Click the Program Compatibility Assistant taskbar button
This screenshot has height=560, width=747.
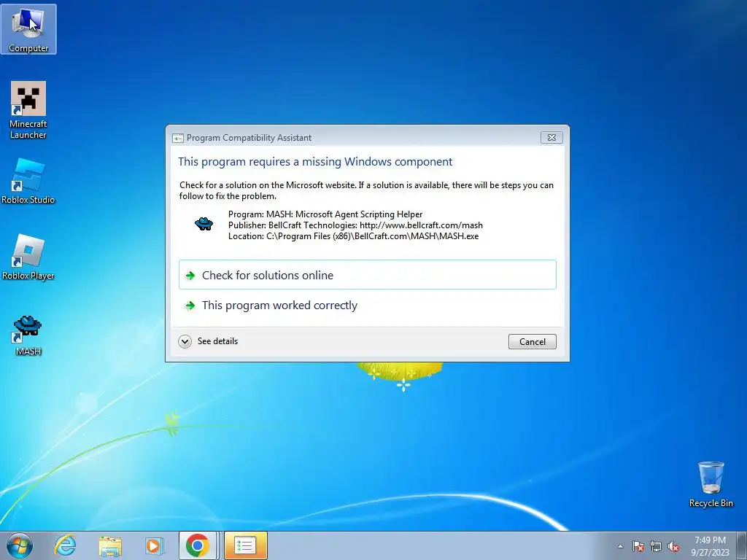click(245, 545)
